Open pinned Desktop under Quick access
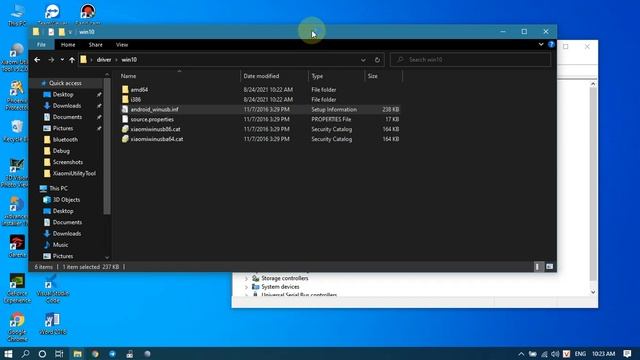This screenshot has height=360, width=640. (x=63, y=94)
